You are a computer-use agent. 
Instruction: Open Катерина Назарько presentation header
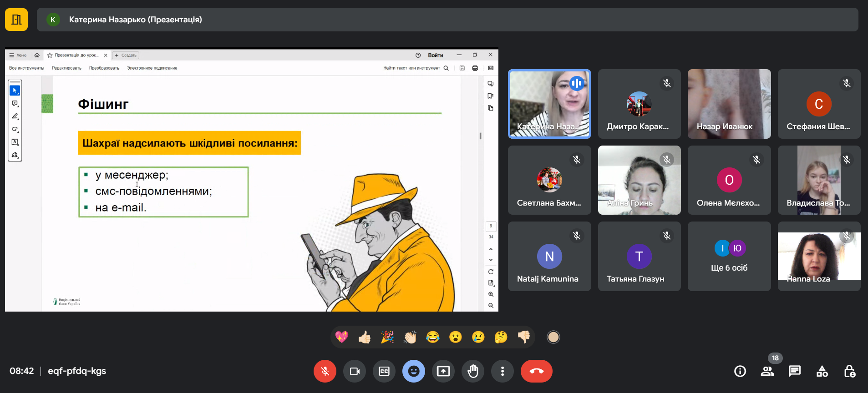135,20
